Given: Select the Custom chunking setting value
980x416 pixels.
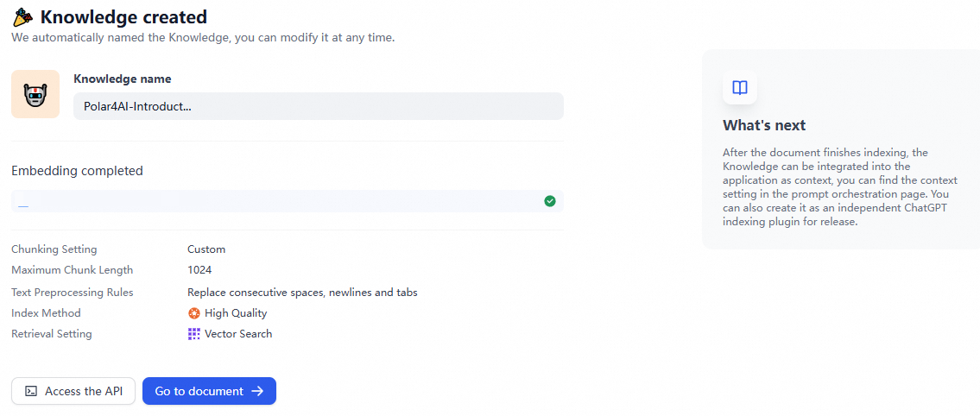Looking at the screenshot, I should [x=206, y=249].
